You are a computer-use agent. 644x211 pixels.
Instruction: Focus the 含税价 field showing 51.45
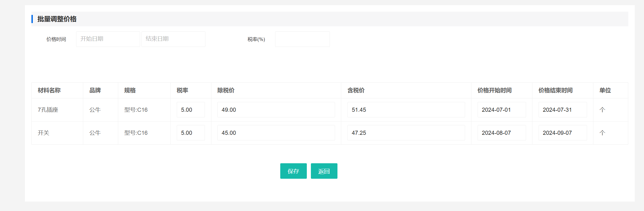(406, 110)
